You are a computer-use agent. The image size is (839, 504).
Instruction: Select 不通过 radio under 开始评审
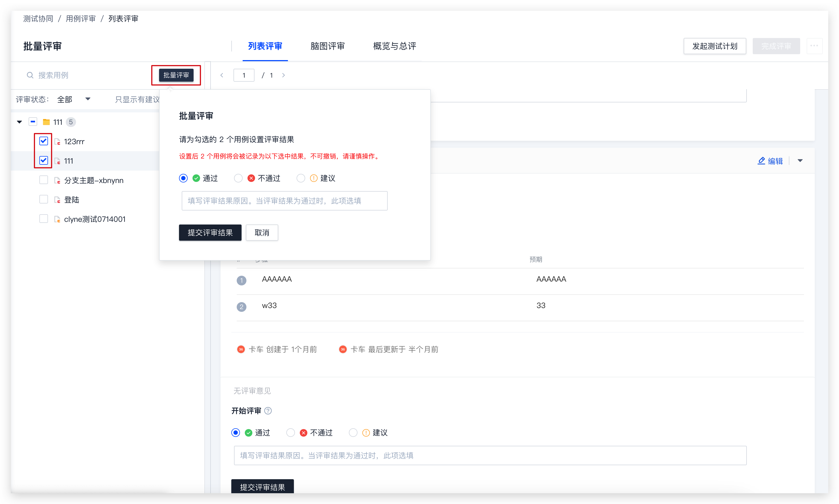(x=291, y=433)
